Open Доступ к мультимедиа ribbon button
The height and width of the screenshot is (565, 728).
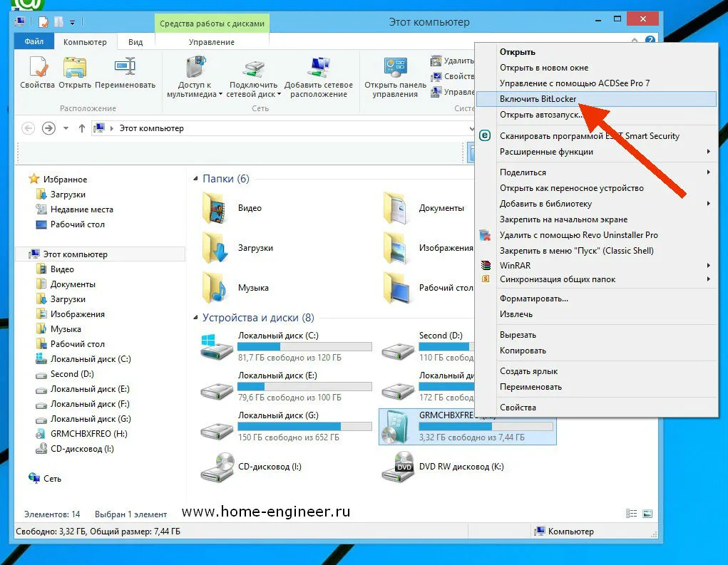[x=195, y=77]
